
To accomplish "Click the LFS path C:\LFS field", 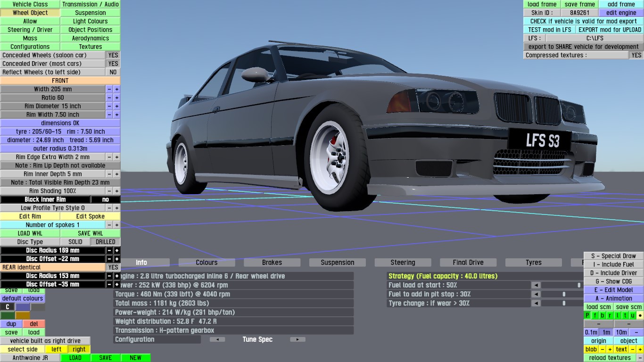I will point(595,38).
